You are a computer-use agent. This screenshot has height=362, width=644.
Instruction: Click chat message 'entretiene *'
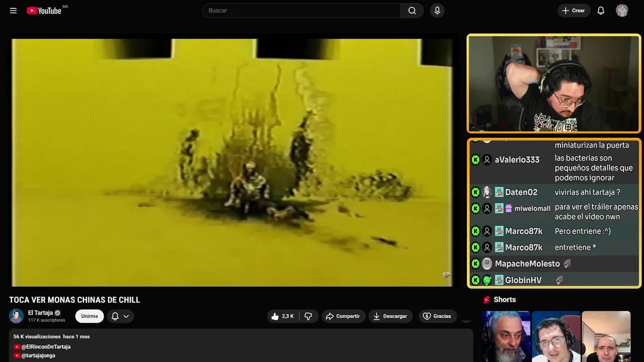click(x=576, y=247)
